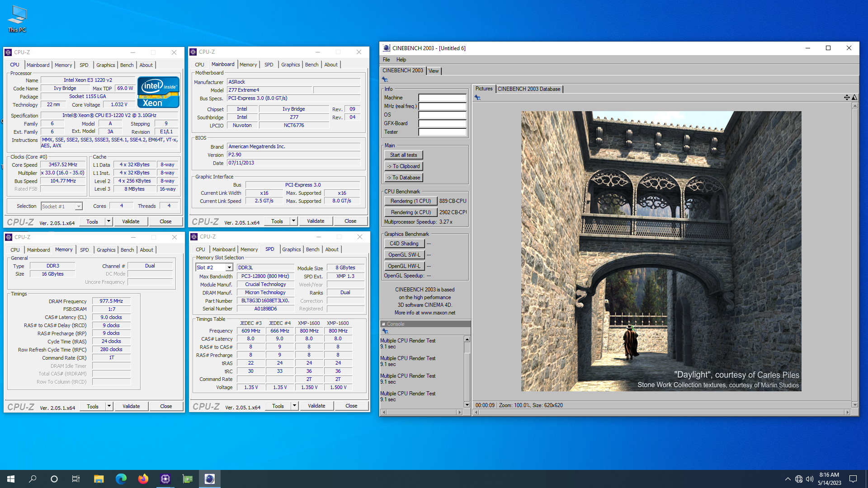Click the Close button in the SPD window
Viewport: 868px width, 488px height.
click(351, 406)
